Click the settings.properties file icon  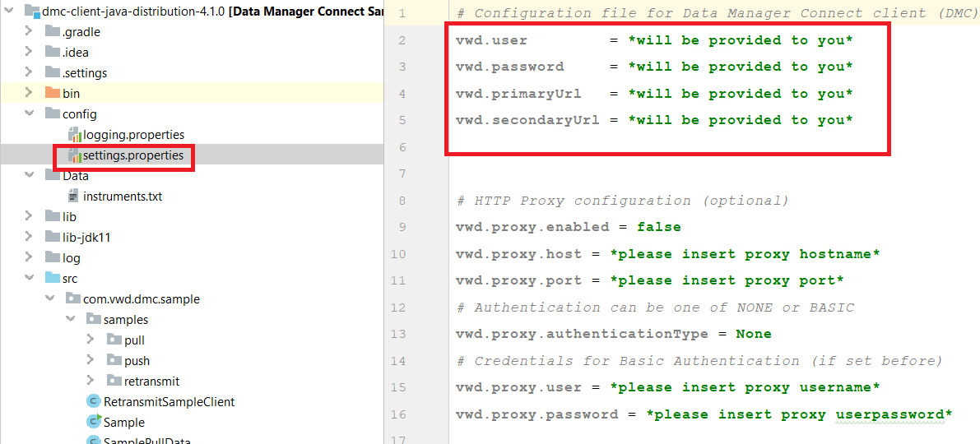[74, 155]
